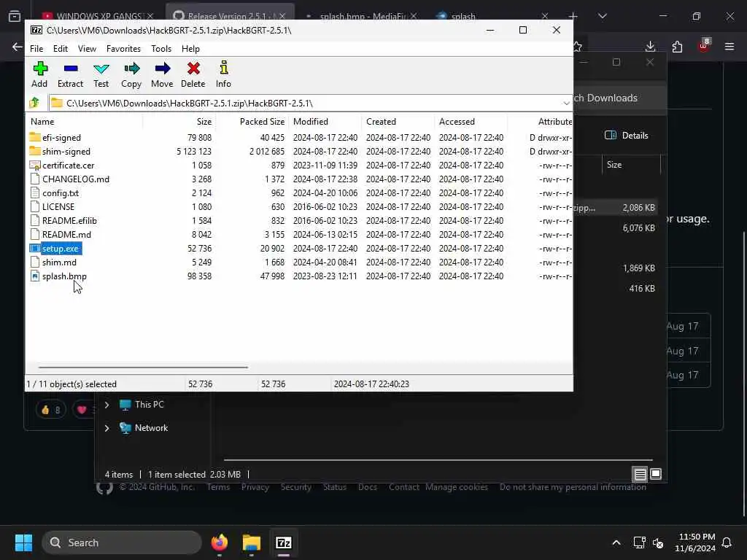The height and width of the screenshot is (560, 747).
Task: Open the Tools menu
Action: coord(161,49)
